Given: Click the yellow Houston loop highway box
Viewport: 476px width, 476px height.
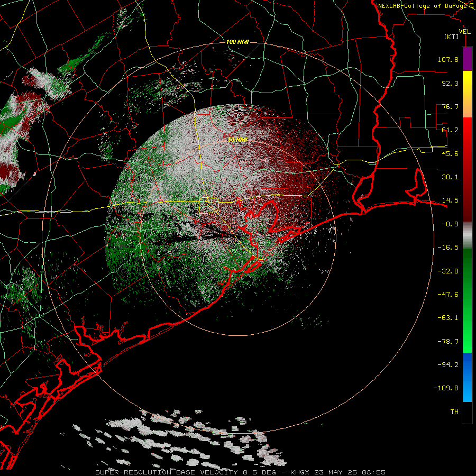Looking at the screenshot, I should 208,206.
